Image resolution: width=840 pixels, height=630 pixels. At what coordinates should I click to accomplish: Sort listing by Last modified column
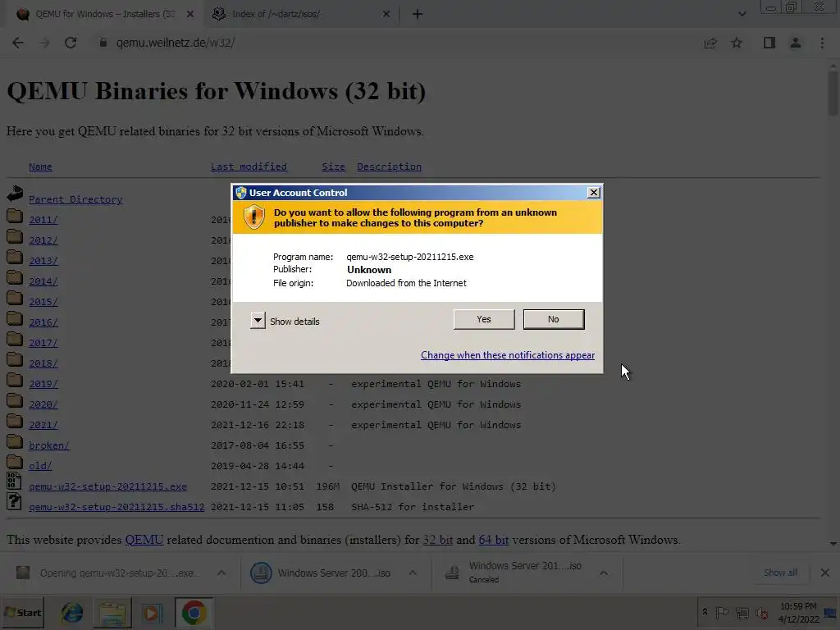[249, 167]
